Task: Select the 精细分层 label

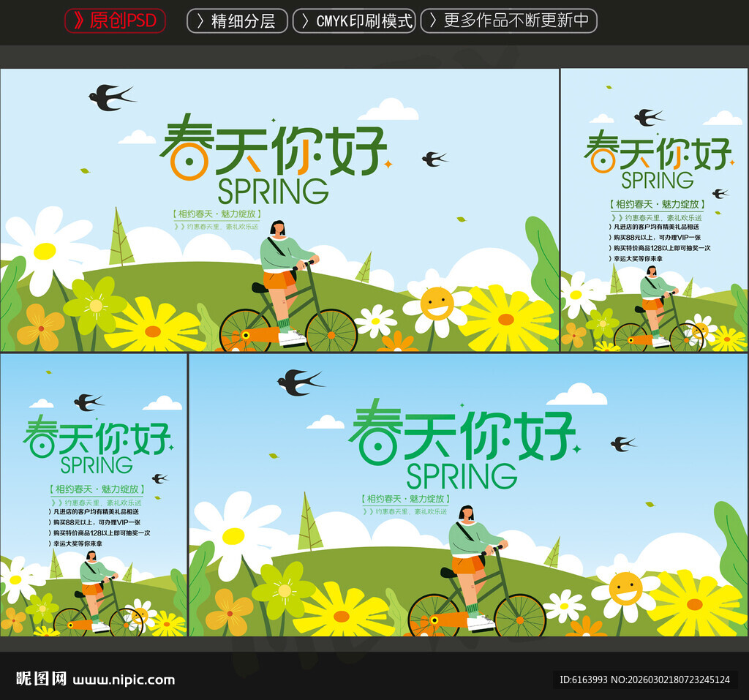Action: (237, 21)
